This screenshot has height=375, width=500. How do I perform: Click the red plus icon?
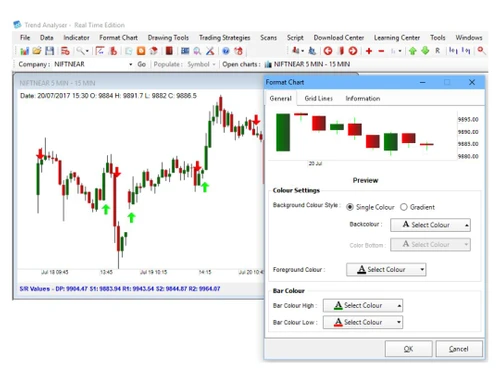coord(369,51)
